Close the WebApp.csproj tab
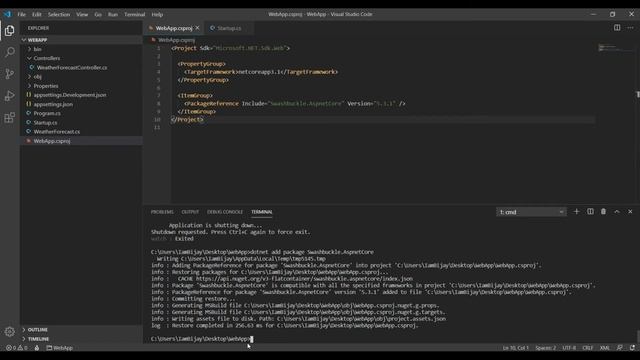640x360 pixels. (x=198, y=28)
